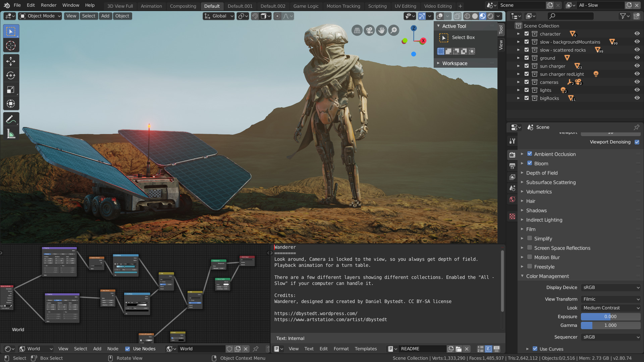Select the Proportional Editing icon
The image size is (644, 362).
277,16
